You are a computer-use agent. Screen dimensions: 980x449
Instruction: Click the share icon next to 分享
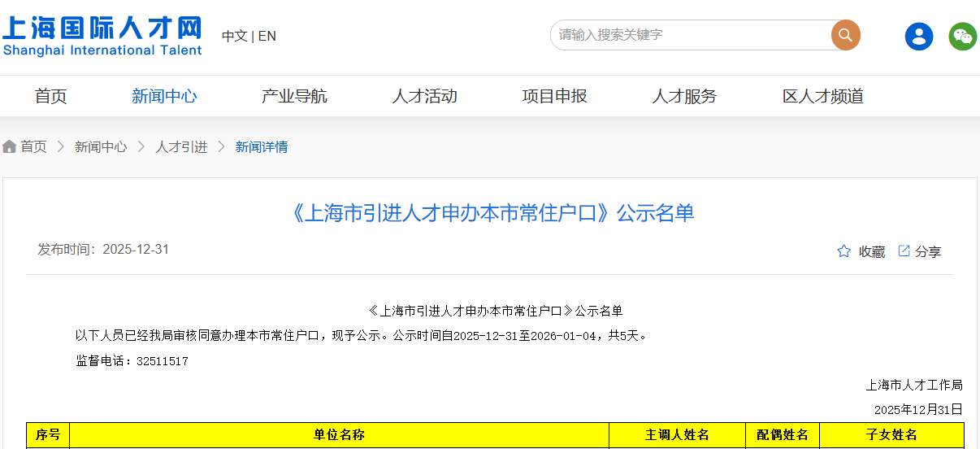[x=904, y=251]
